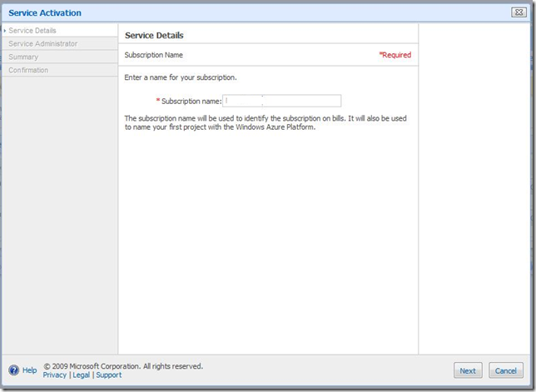The width and height of the screenshot is (536, 392).
Task: Open the Help link
Action: pyautogui.click(x=30, y=370)
